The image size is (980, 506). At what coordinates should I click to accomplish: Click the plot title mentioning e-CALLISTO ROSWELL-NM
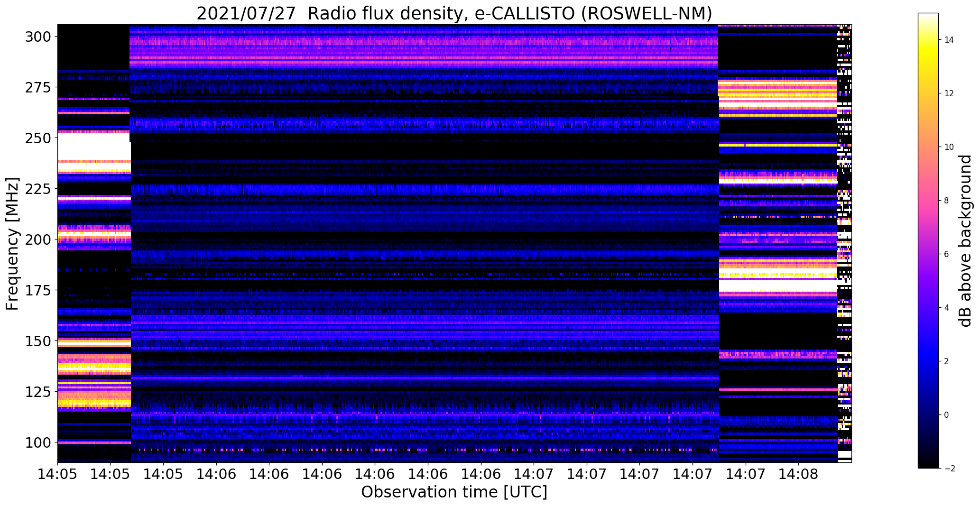coord(454,13)
